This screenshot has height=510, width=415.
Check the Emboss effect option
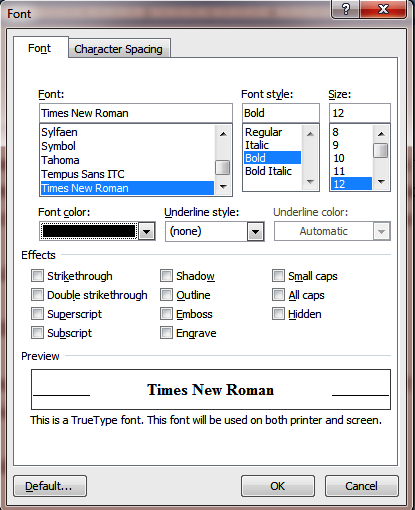pos(166,314)
